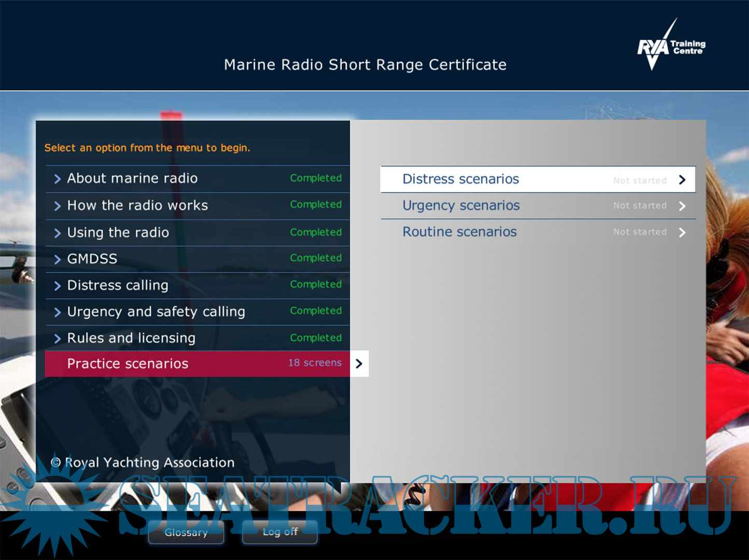Select the Practice scenarios menu item
Screen dimensions: 749x560
[128, 364]
